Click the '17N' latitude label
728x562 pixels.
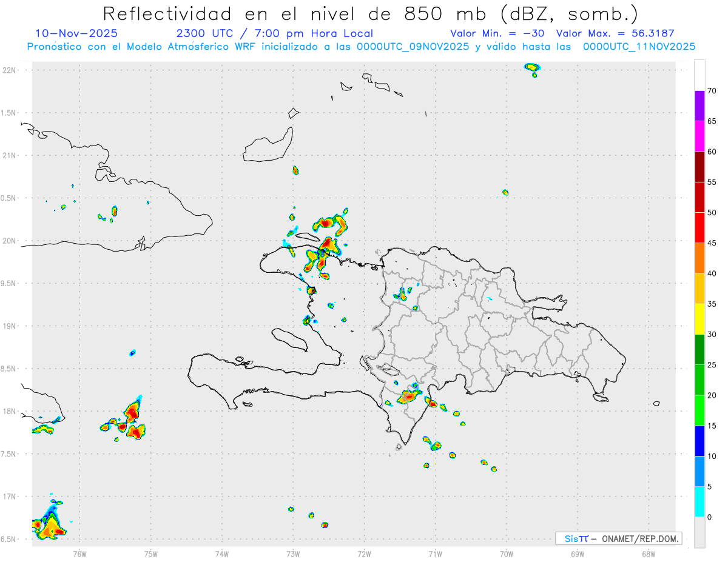click(x=9, y=497)
